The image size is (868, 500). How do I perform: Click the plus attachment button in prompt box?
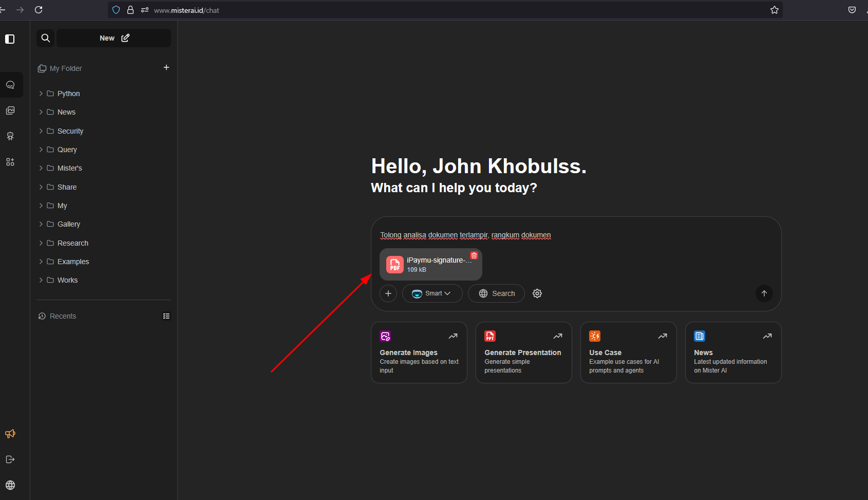point(388,293)
